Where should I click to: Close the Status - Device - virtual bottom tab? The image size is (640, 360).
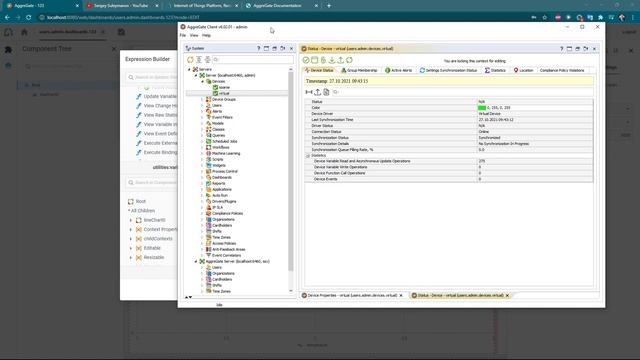point(507,296)
